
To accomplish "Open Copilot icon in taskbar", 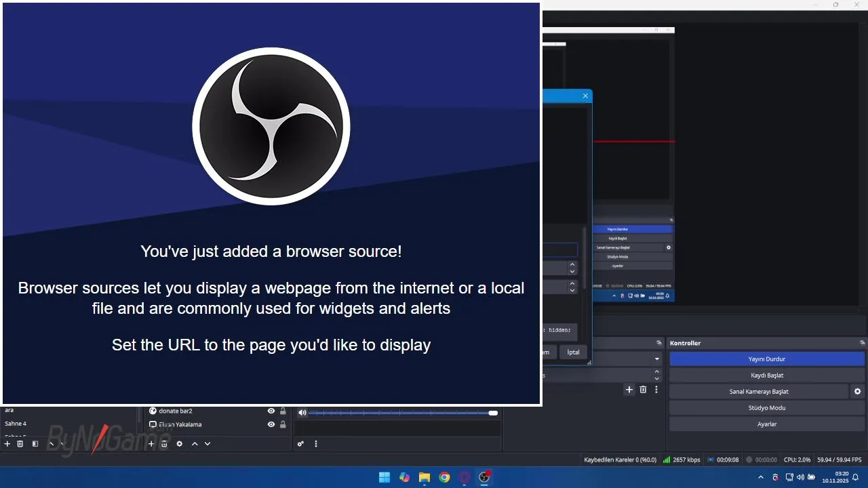I will (x=405, y=477).
